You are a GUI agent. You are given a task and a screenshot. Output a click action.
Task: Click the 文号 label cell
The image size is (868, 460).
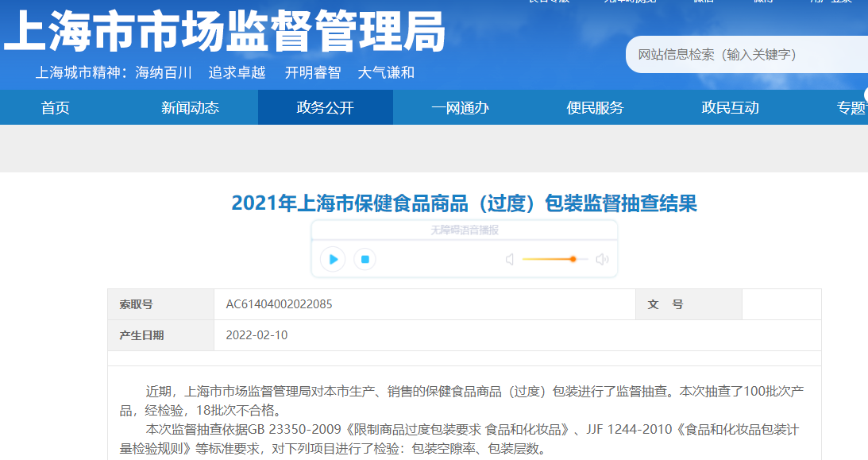point(689,304)
